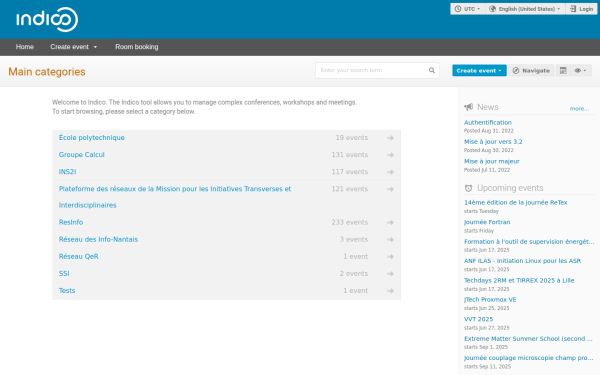
Task: Click arrow in INS2I row
Action: pos(390,172)
